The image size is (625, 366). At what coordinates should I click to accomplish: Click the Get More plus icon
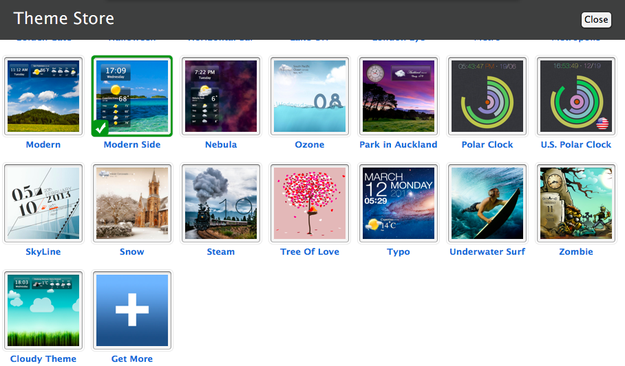(132, 310)
